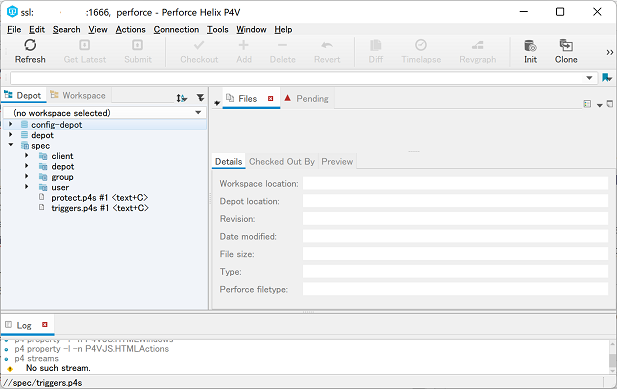Open the right pane options dropdown arrow

pyautogui.click(x=599, y=105)
